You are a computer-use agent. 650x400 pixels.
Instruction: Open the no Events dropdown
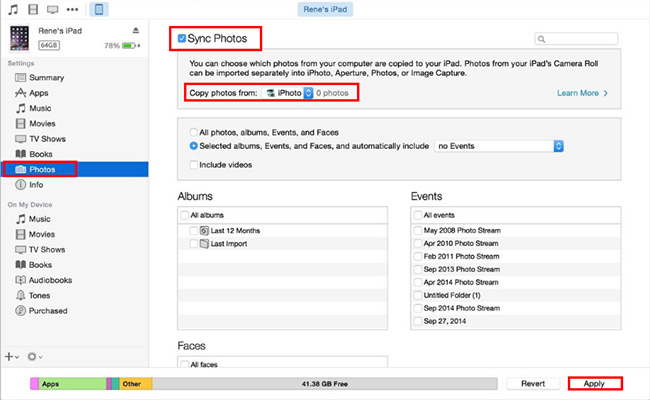(x=499, y=146)
